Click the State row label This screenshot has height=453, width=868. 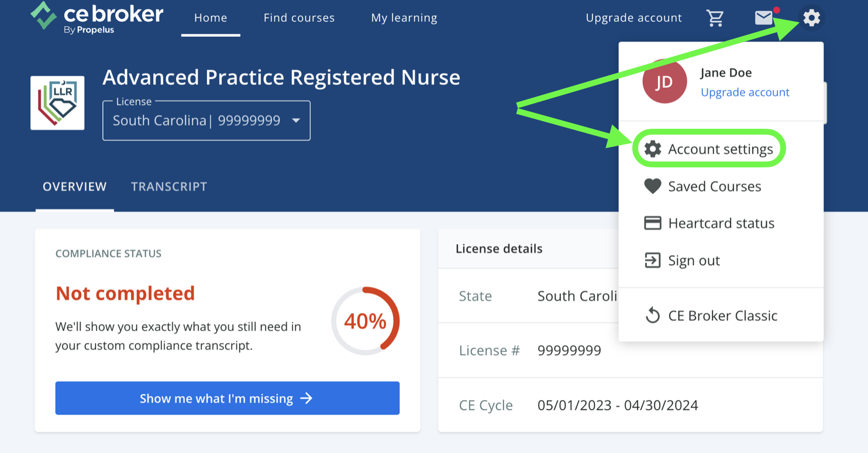pos(476,296)
